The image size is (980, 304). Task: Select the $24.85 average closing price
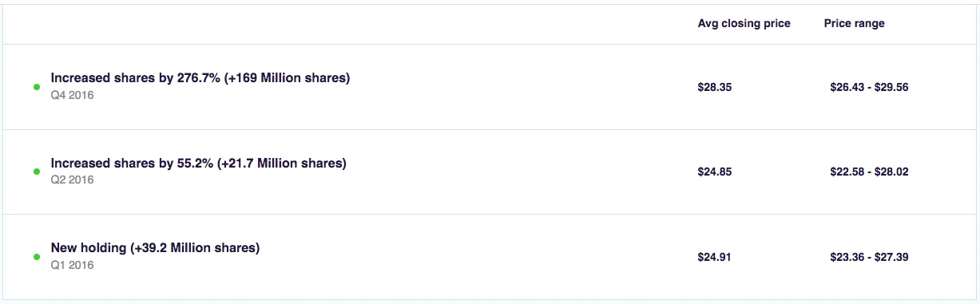[715, 172]
